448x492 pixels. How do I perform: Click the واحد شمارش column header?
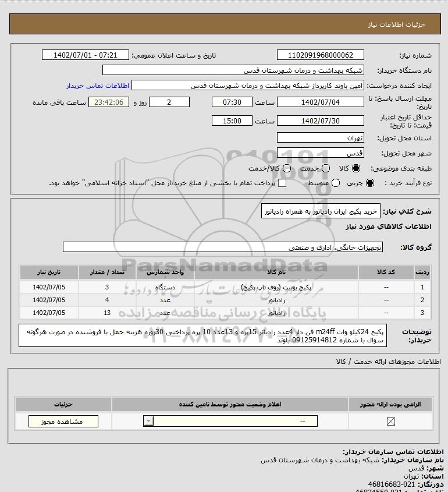click(x=165, y=272)
